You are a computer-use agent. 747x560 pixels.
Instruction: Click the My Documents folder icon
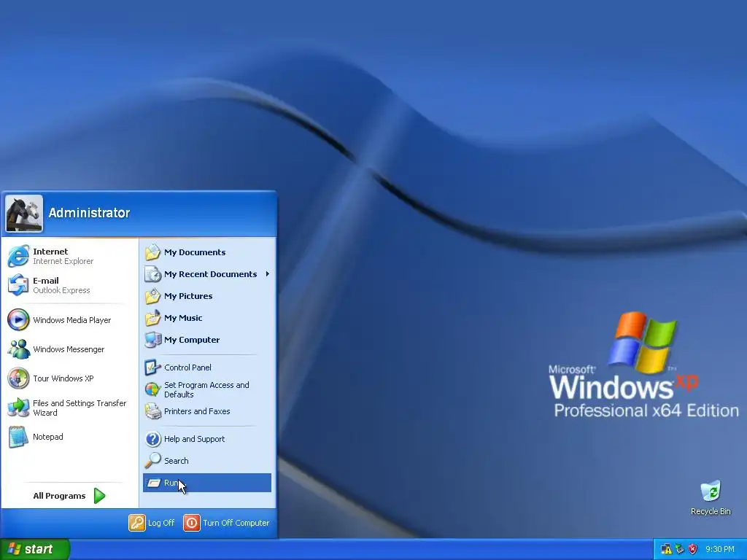(x=153, y=252)
